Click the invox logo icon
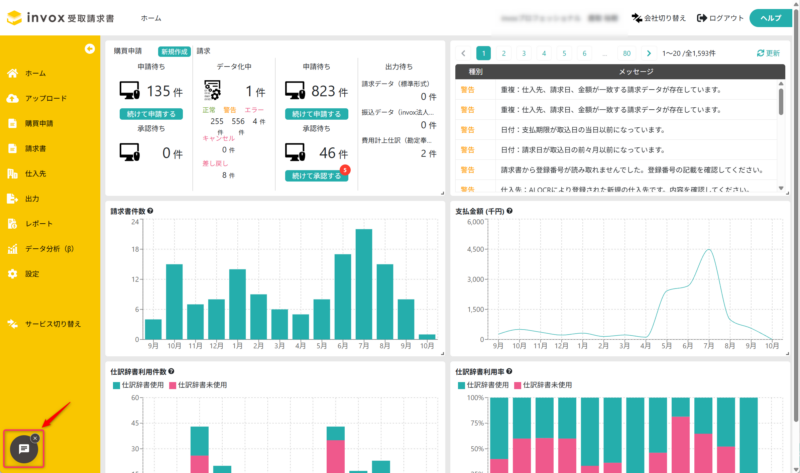Image resolution: width=800 pixels, height=473 pixels. [x=14, y=18]
